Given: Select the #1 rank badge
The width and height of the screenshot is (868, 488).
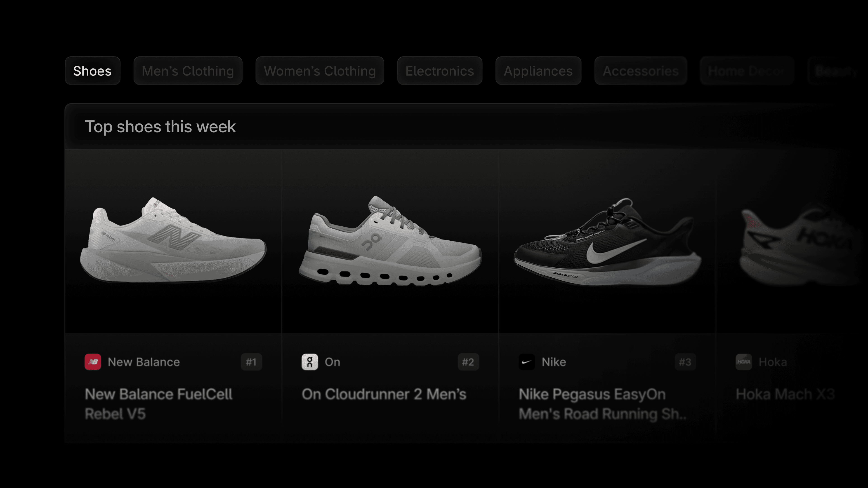Looking at the screenshot, I should (x=251, y=362).
